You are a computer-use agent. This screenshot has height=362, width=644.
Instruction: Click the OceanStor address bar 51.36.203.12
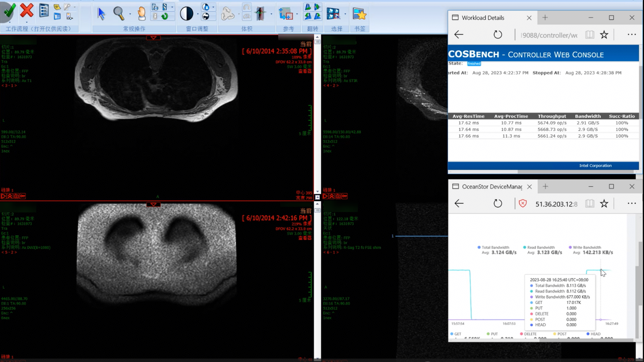pyautogui.click(x=556, y=204)
